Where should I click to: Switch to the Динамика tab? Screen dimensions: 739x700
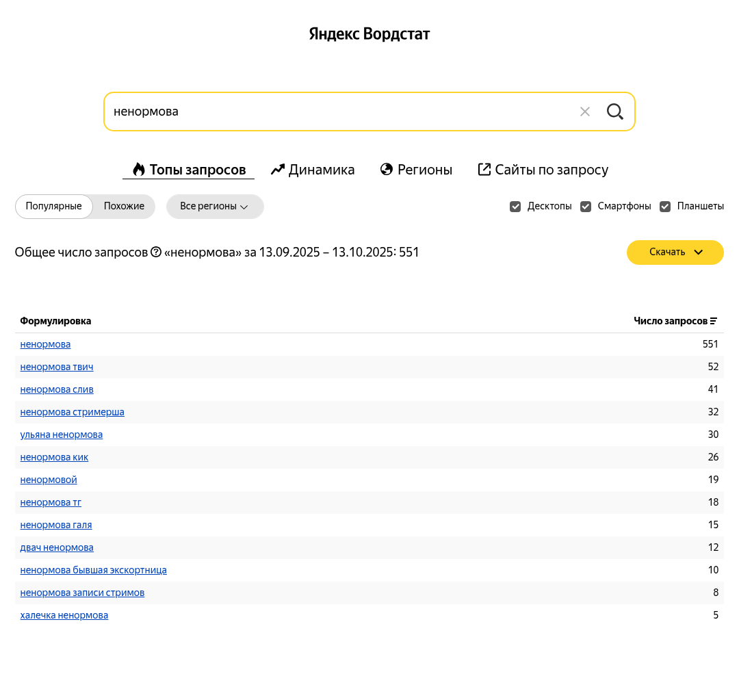[x=313, y=170]
